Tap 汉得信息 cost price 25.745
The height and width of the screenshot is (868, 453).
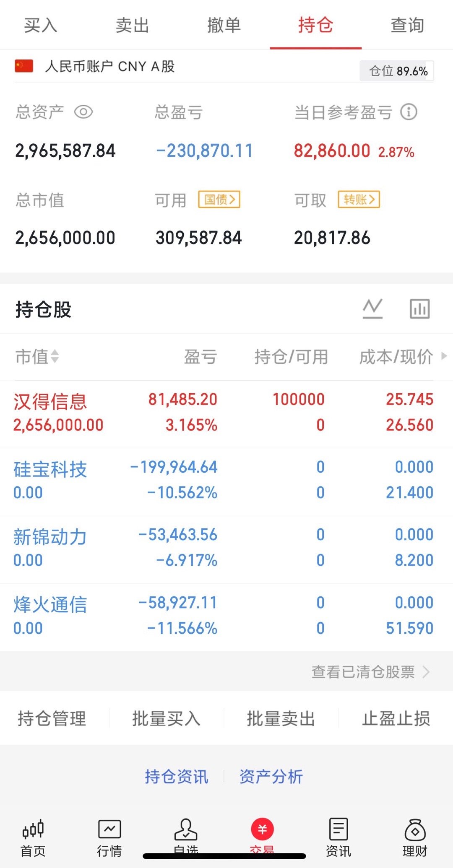pyautogui.click(x=410, y=399)
